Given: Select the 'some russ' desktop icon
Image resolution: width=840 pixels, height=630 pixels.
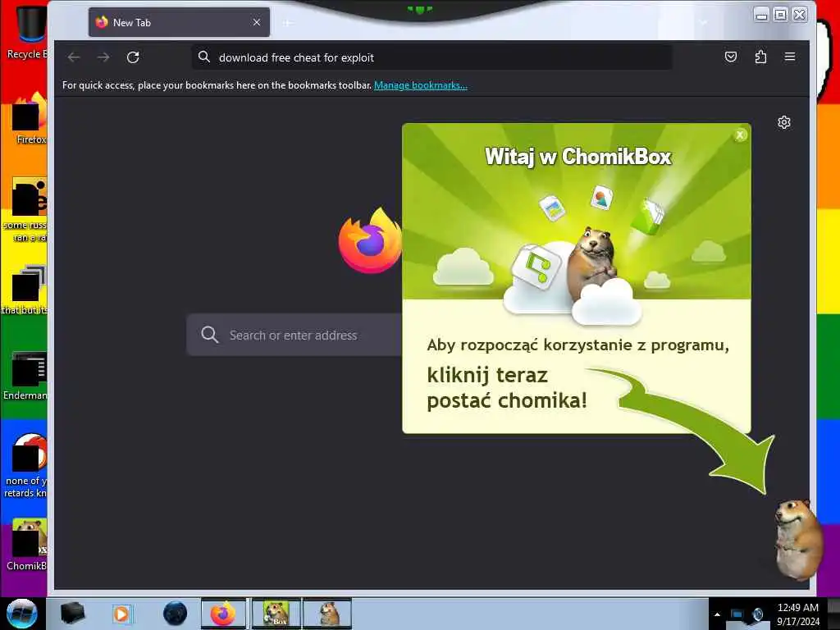Looking at the screenshot, I should [x=27, y=210].
